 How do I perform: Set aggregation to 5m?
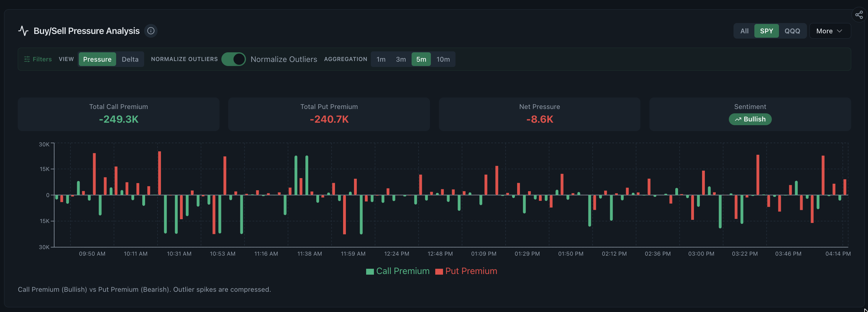(421, 59)
